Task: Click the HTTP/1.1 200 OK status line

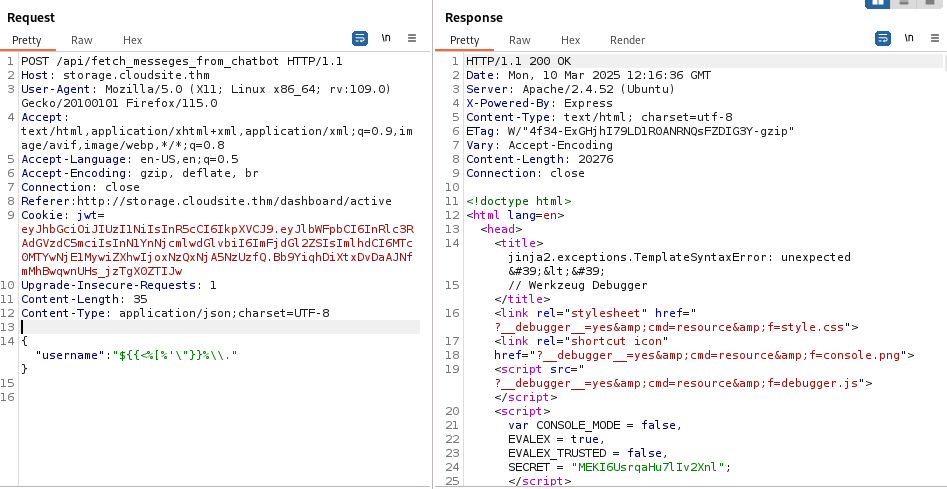Action: pyautogui.click(x=518, y=62)
